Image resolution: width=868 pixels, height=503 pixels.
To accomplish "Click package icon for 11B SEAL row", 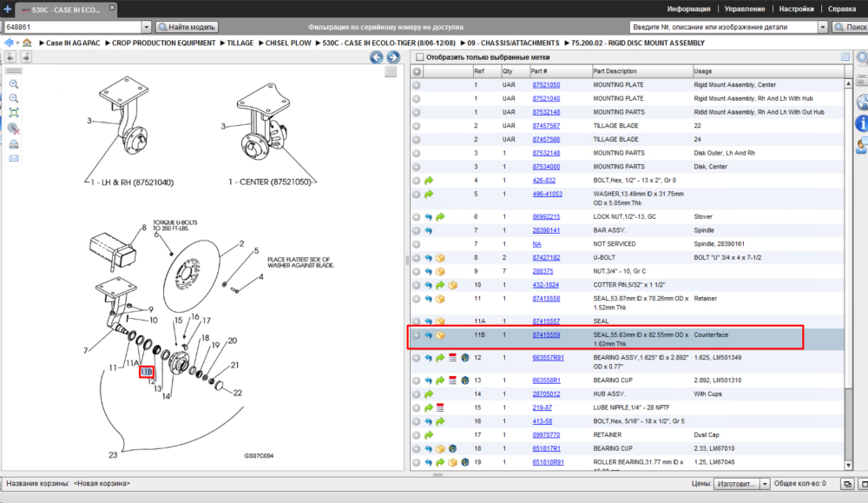I will (440, 335).
